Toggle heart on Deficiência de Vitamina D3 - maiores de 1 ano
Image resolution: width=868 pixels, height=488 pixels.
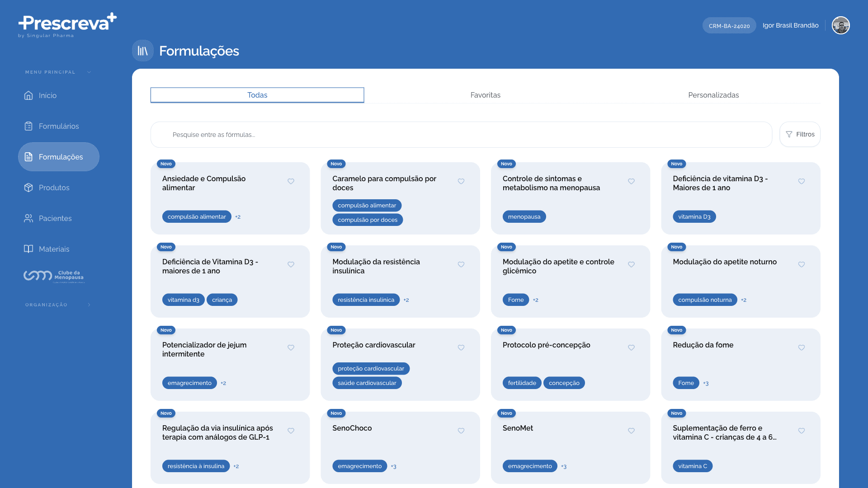tap(291, 264)
